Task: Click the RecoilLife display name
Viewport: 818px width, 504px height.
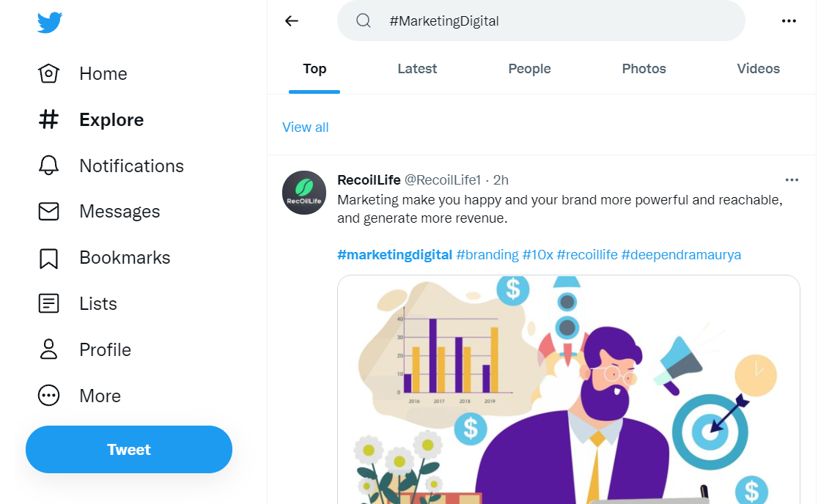Action: click(369, 179)
